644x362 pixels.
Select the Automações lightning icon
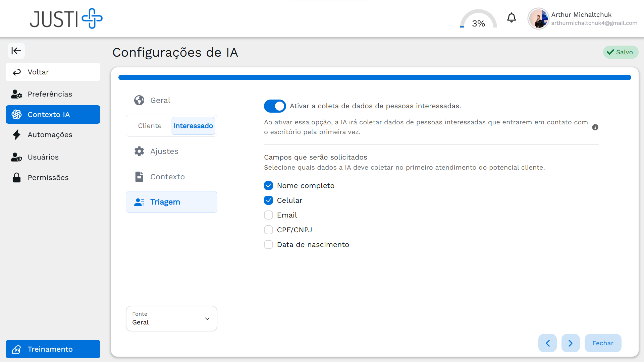point(16,134)
